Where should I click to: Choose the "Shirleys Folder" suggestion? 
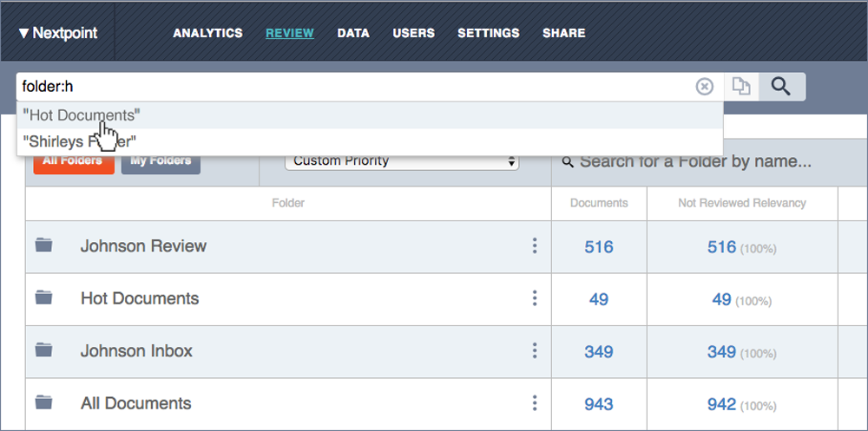370,141
